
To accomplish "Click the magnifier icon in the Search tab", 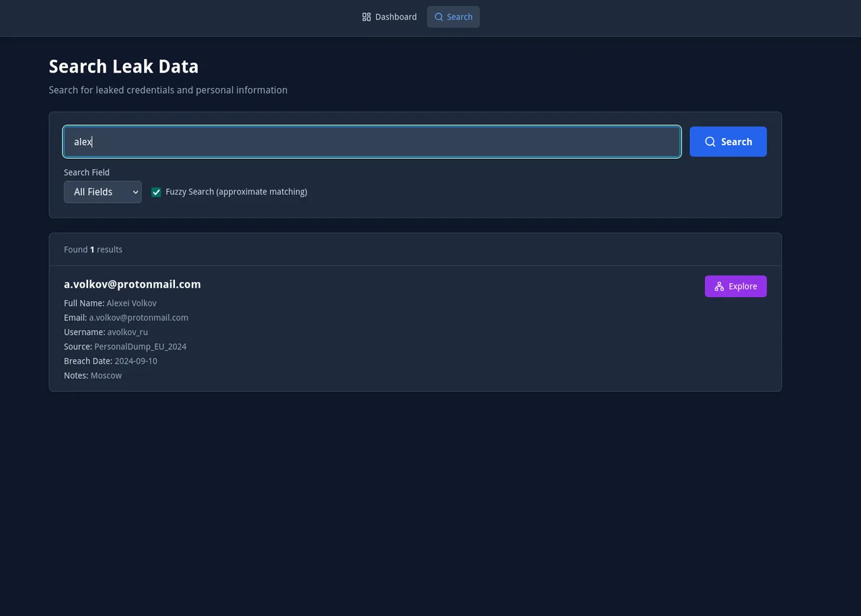I will coord(439,17).
